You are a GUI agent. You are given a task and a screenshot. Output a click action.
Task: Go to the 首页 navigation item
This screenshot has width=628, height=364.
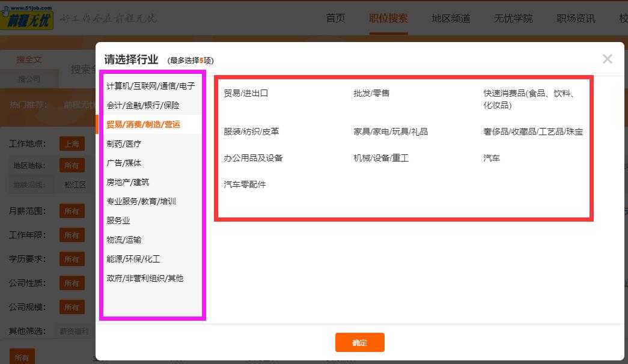pyautogui.click(x=335, y=19)
